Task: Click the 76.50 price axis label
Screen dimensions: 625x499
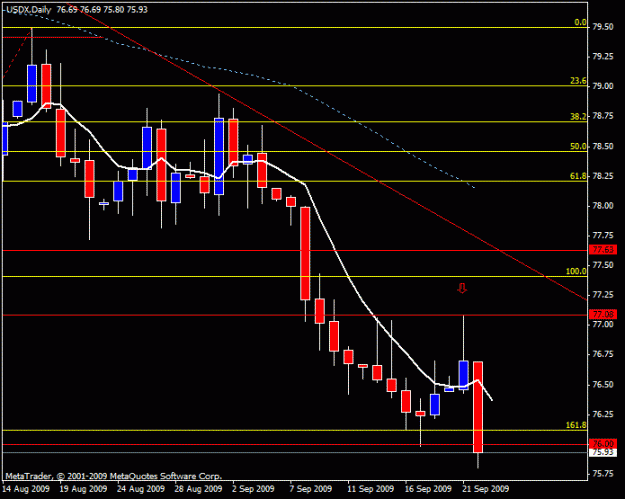Action: pyautogui.click(x=603, y=385)
